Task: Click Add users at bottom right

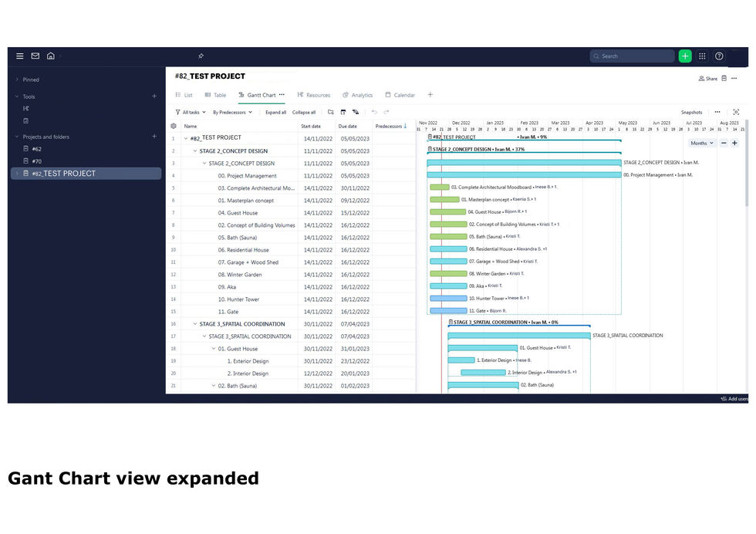Action: pyautogui.click(x=734, y=398)
